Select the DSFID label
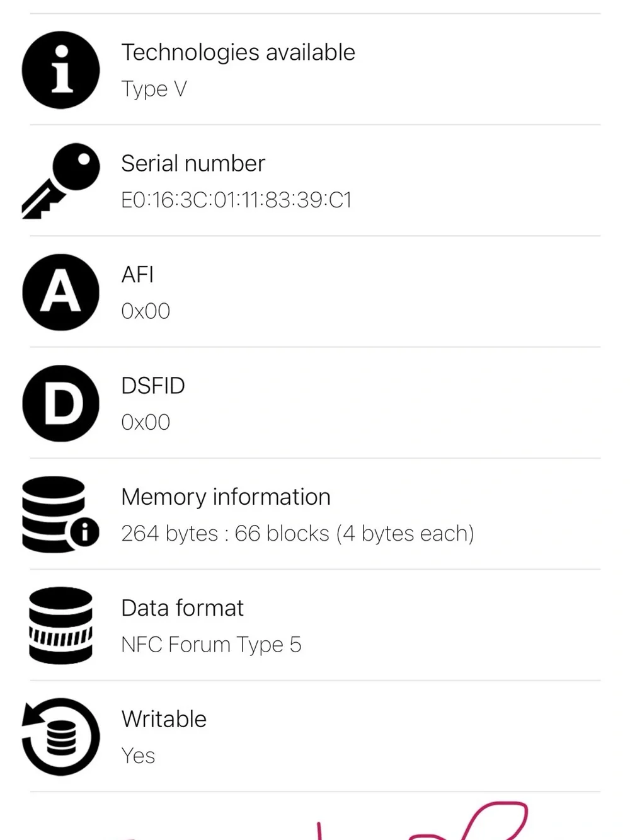The width and height of the screenshot is (630, 840). (153, 386)
